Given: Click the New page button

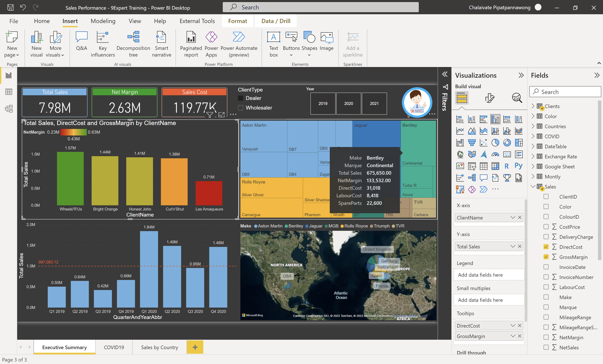Looking at the screenshot, I should tap(12, 44).
